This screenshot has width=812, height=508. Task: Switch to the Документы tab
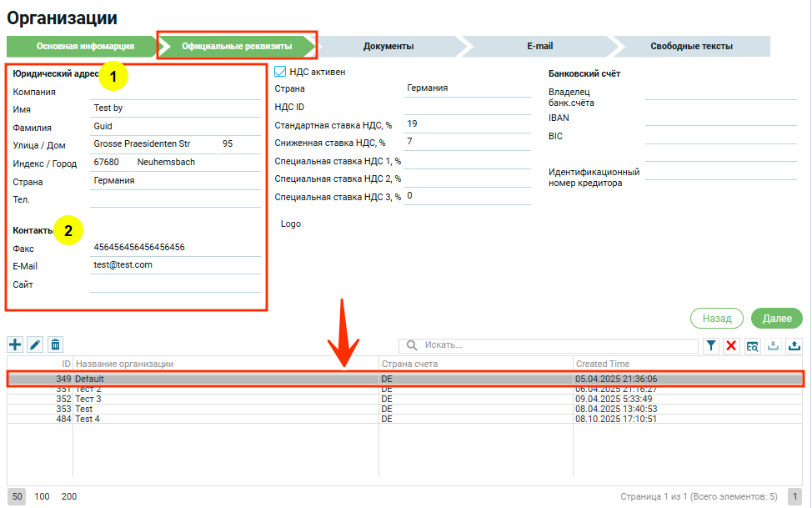pyautogui.click(x=388, y=47)
